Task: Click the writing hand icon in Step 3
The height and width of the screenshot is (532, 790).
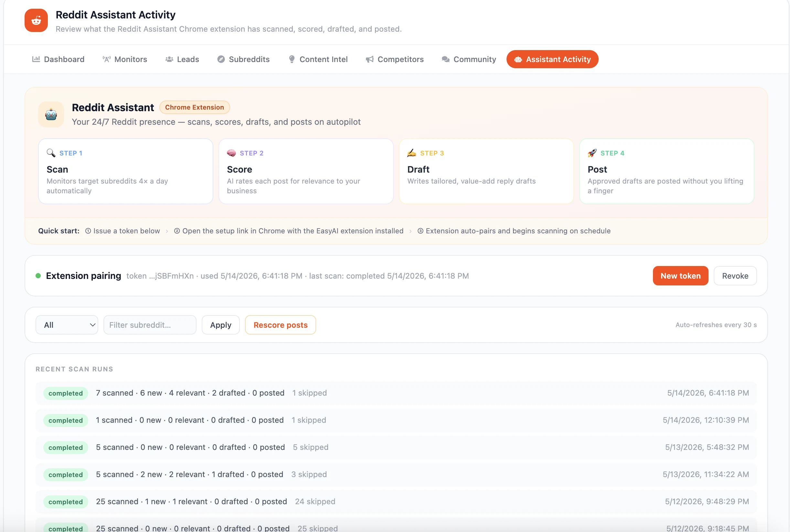Action: [x=411, y=153]
